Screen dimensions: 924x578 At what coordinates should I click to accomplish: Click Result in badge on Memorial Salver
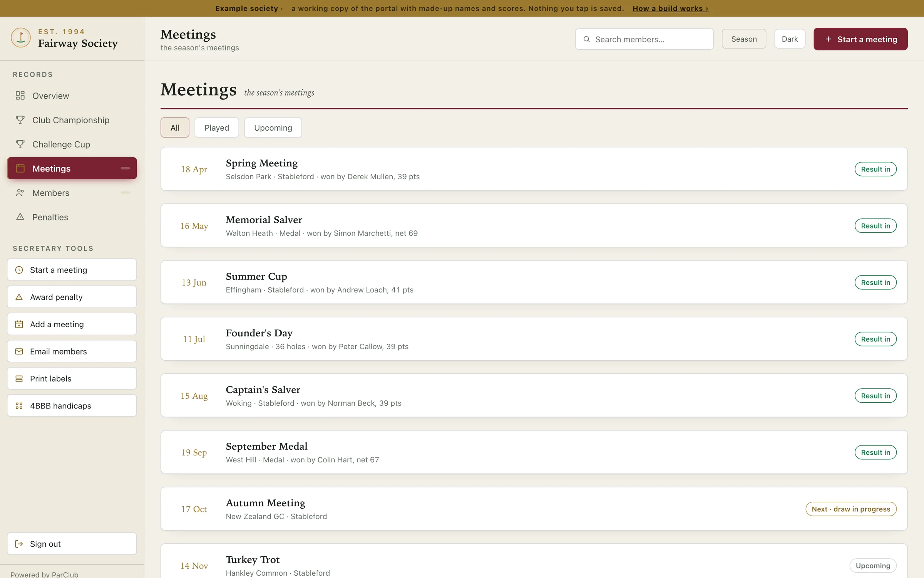[x=875, y=226]
